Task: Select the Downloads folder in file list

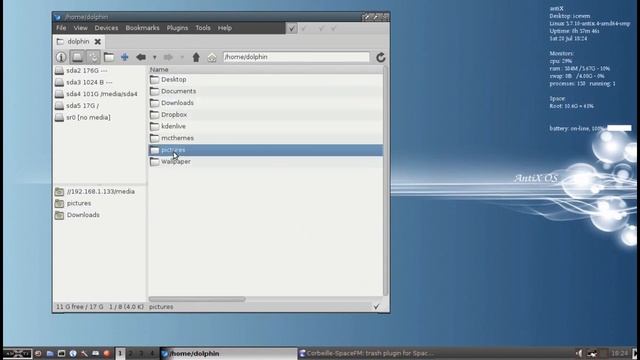Action: click(x=265, y=103)
